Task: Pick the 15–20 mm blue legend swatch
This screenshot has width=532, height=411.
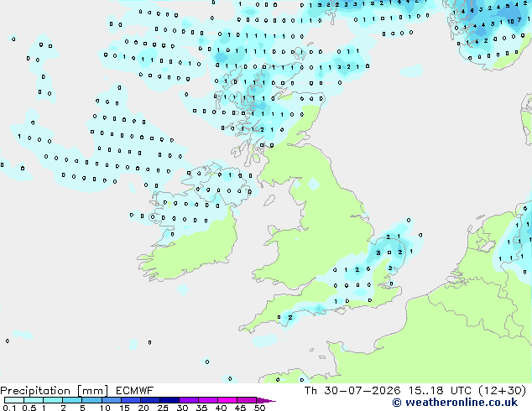Action: click(x=130, y=400)
